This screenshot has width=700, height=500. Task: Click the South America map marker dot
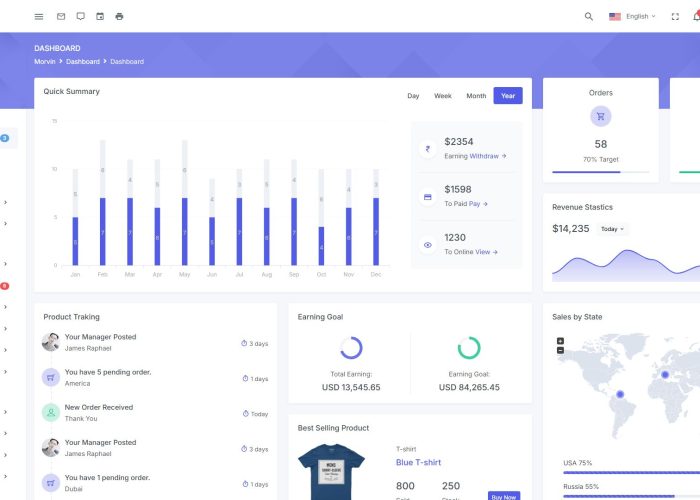(620, 394)
